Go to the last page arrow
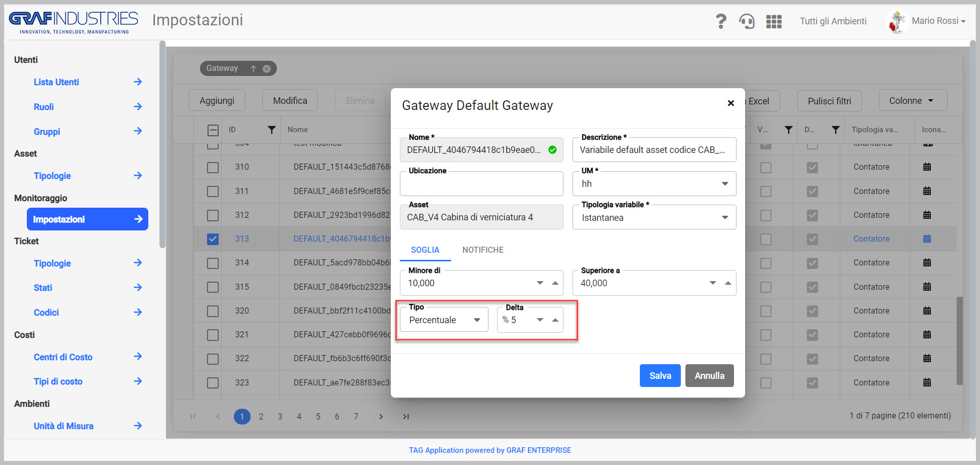 (x=405, y=416)
